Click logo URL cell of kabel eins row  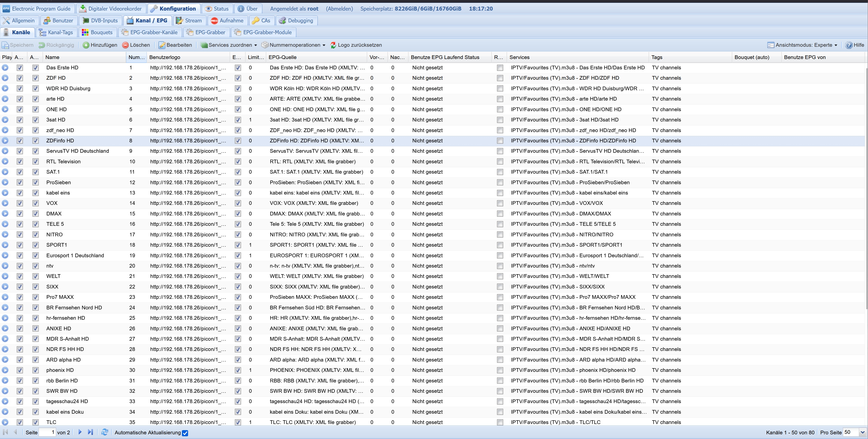pyautogui.click(x=188, y=193)
